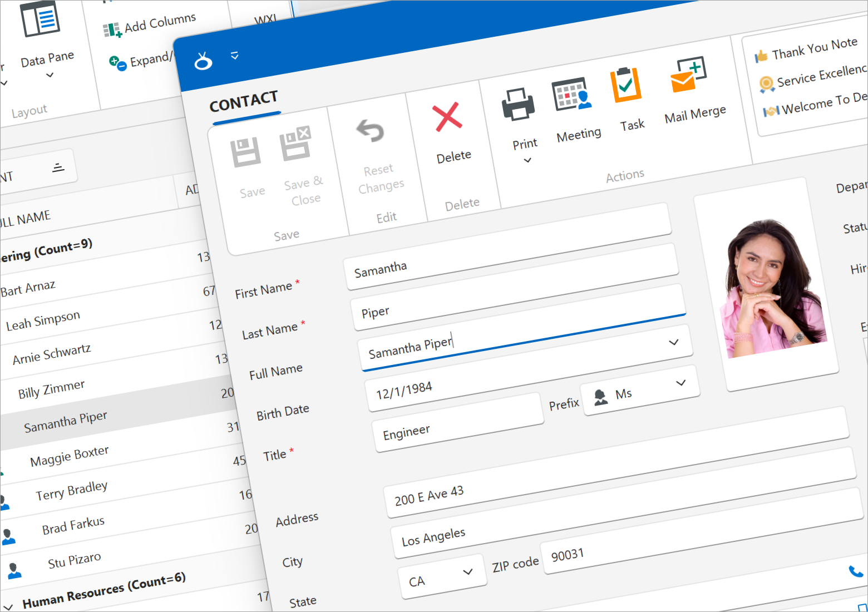Click the Service Excellence template
Viewport: 868px width, 612px height.
click(813, 77)
